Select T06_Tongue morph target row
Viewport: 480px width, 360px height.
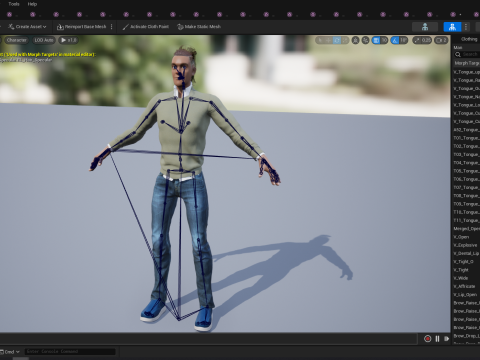coord(466,179)
